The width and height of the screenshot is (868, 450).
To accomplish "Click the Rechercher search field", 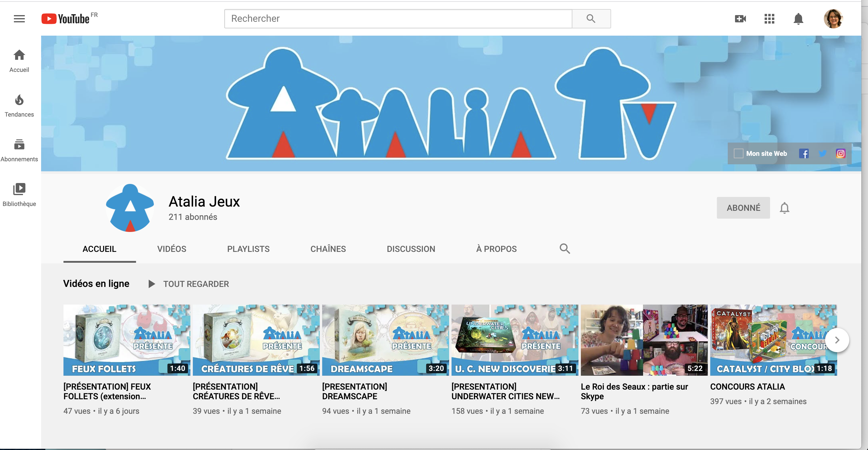I will (398, 18).
